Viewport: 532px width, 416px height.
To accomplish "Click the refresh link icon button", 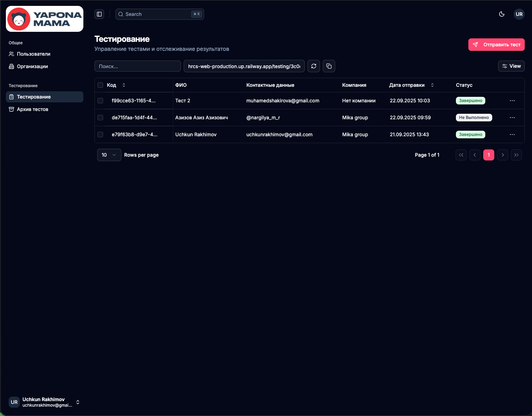I will (314, 66).
